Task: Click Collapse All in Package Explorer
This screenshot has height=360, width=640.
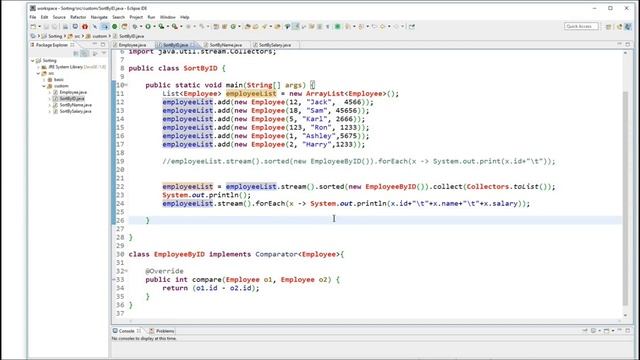Action: 76,53
